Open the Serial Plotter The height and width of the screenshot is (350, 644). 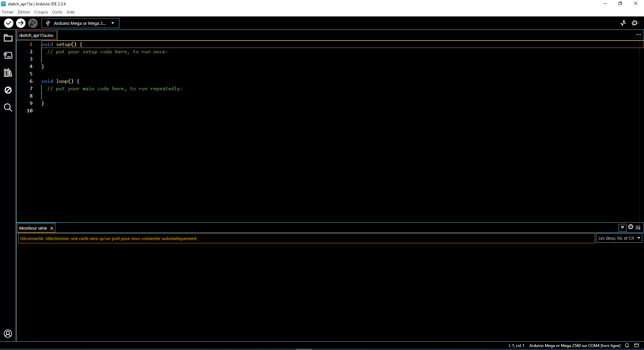point(623,23)
